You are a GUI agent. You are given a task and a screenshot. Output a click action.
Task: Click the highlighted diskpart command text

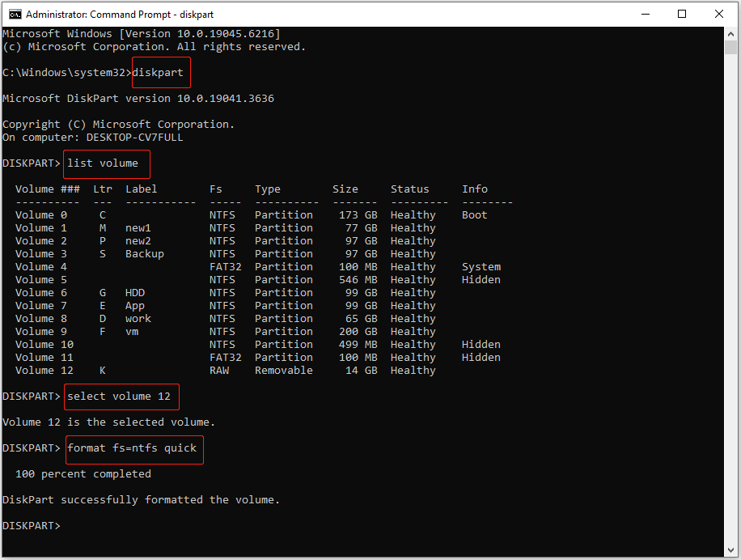pos(160,72)
